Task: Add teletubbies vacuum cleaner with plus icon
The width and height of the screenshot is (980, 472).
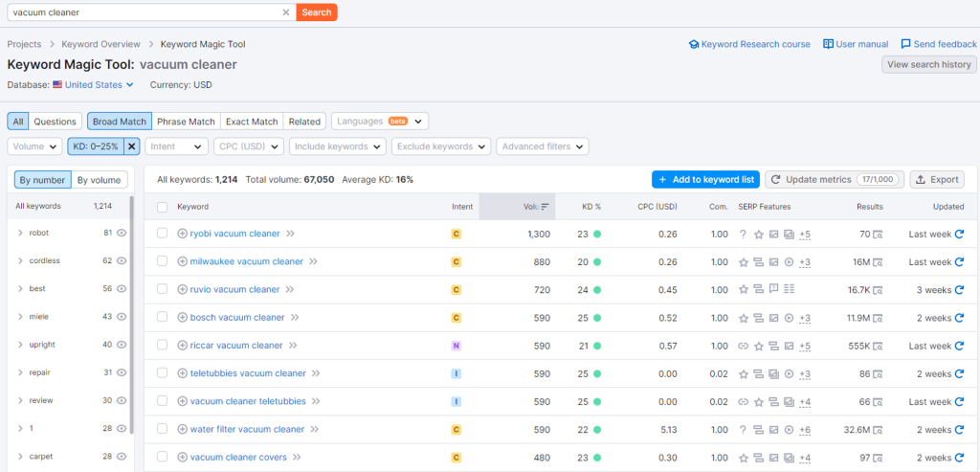Action: pyautogui.click(x=183, y=373)
